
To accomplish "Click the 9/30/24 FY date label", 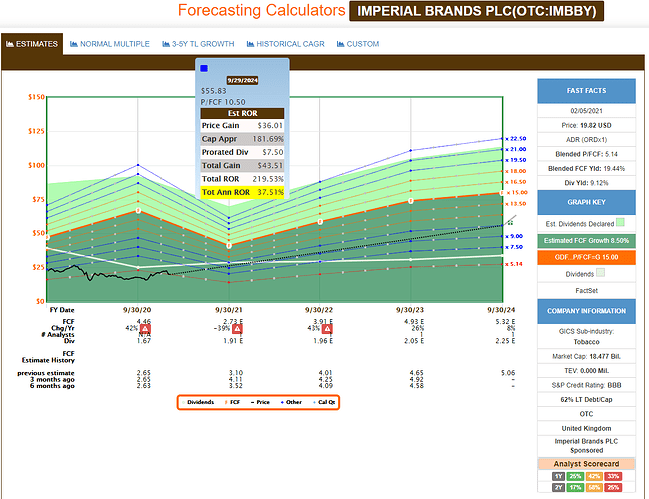I will point(501,310).
